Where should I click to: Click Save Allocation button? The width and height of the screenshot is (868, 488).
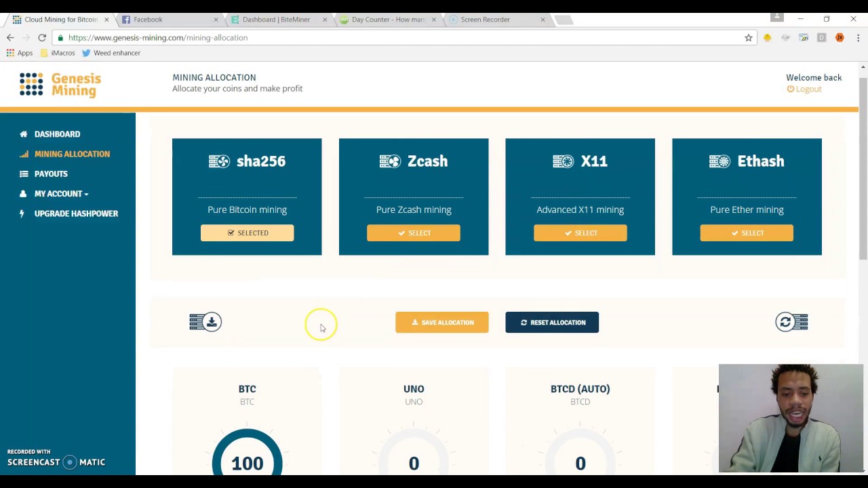coord(442,323)
